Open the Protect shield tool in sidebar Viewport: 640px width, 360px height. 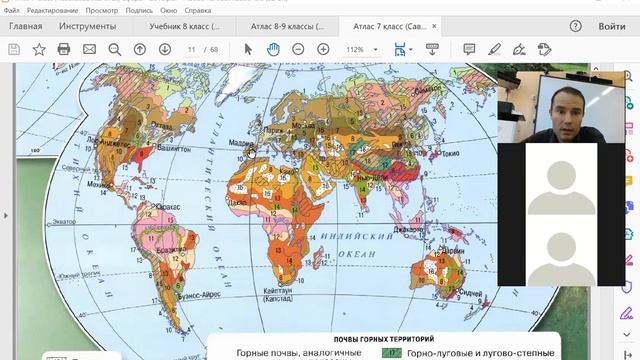tap(627, 288)
